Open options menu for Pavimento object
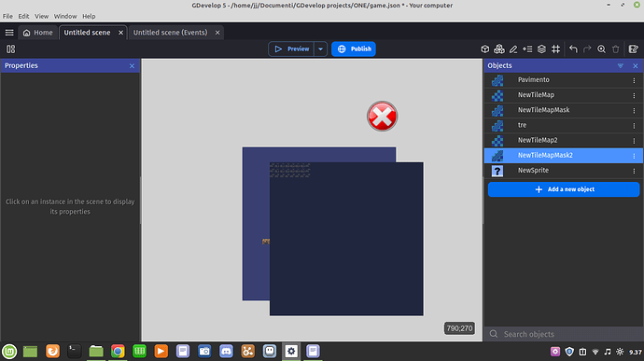644x361 pixels. 634,80
